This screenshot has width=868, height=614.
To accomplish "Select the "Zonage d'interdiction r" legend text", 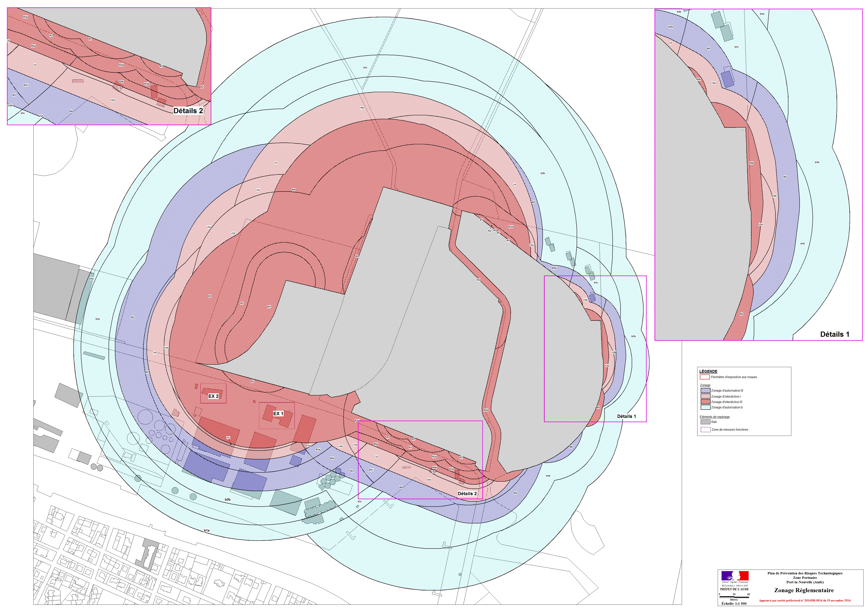I will pos(726,397).
